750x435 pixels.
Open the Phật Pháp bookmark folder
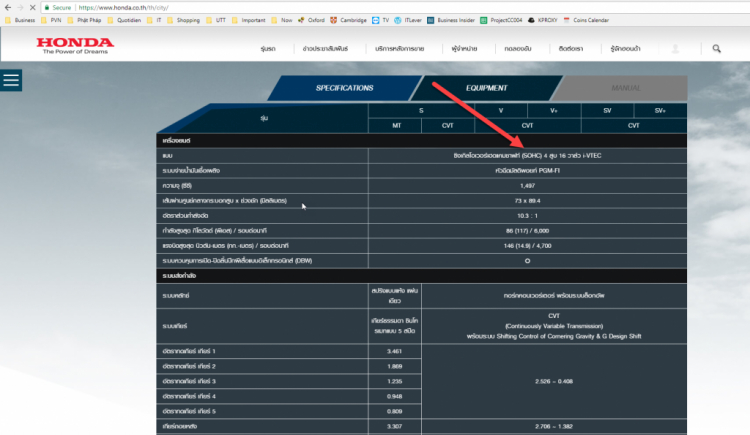click(x=84, y=20)
